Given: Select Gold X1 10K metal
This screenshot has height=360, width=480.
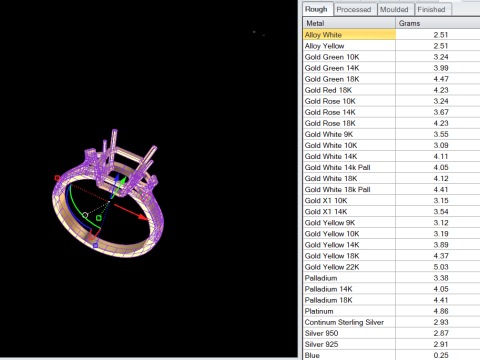Looking at the screenshot, I should click(x=391, y=200).
